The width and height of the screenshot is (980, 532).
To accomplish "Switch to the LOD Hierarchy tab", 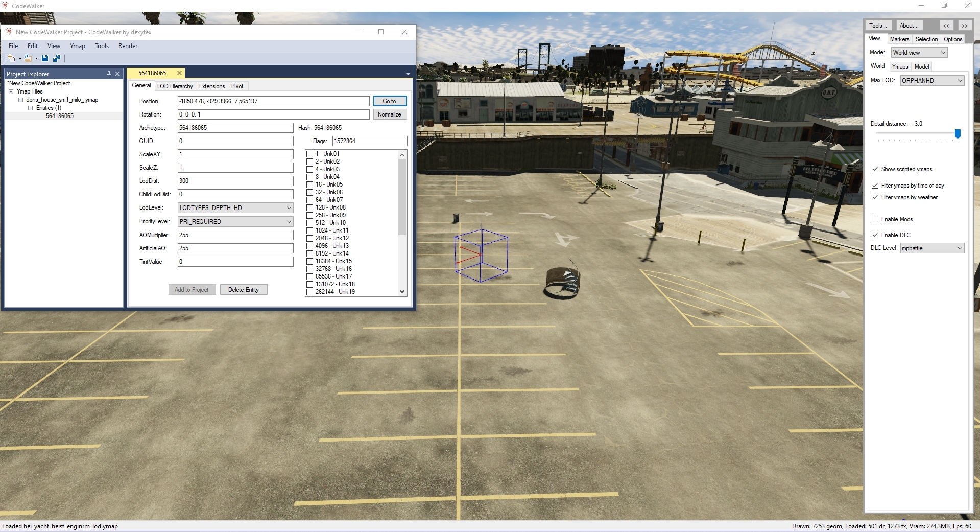I will click(175, 86).
